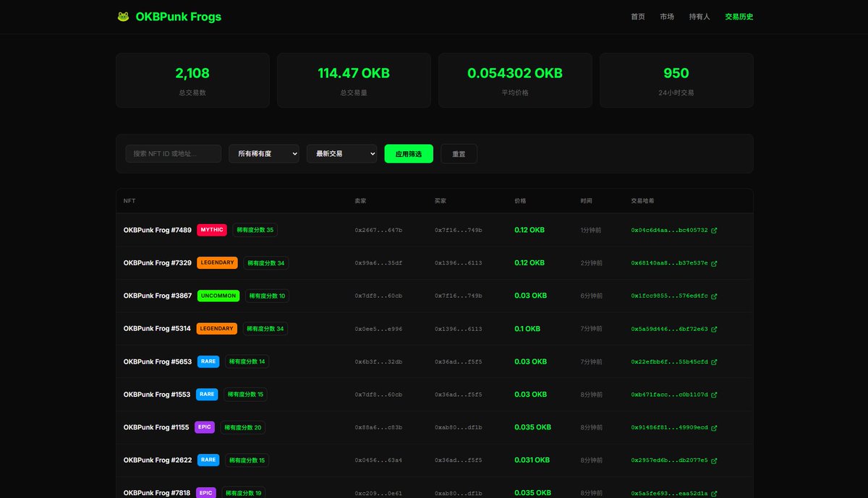Open external link icon for Frog #5653 transaction

click(714, 362)
